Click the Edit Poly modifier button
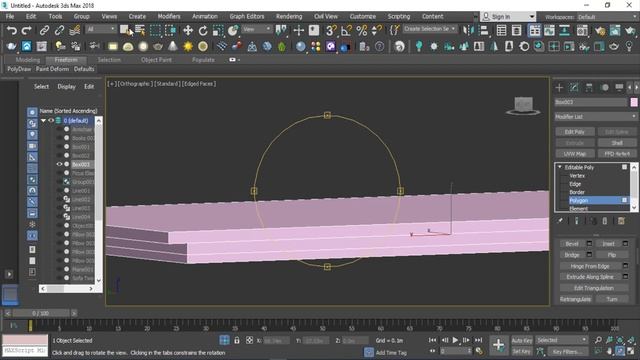This screenshot has height=360, width=640. coord(575,132)
